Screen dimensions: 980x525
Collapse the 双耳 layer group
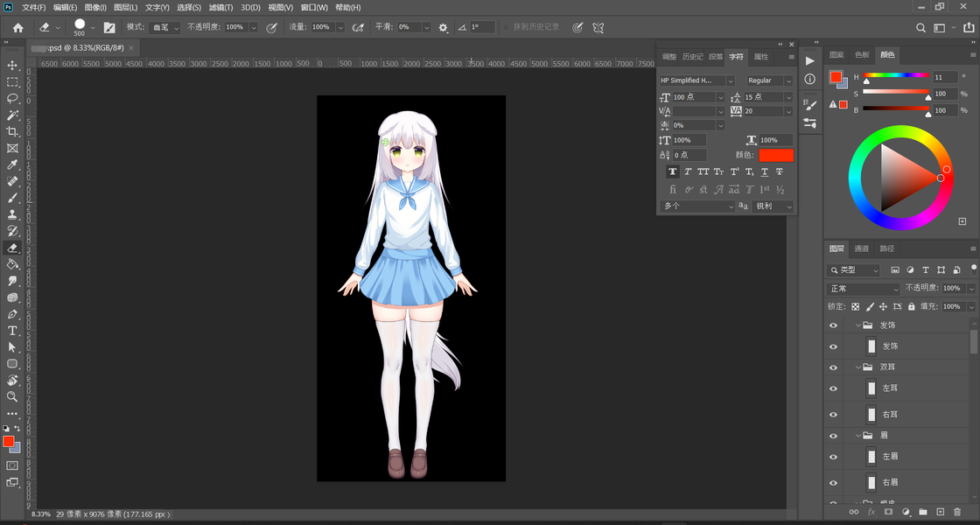858,367
